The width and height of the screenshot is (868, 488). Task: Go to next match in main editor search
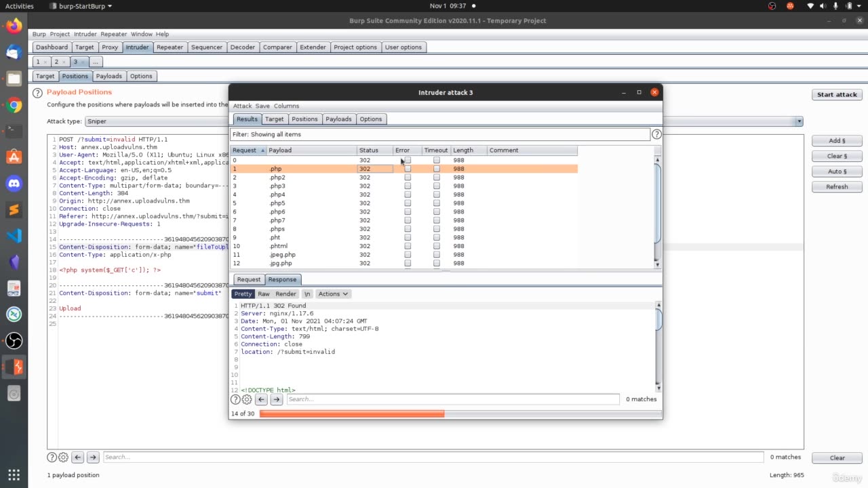[x=93, y=457]
